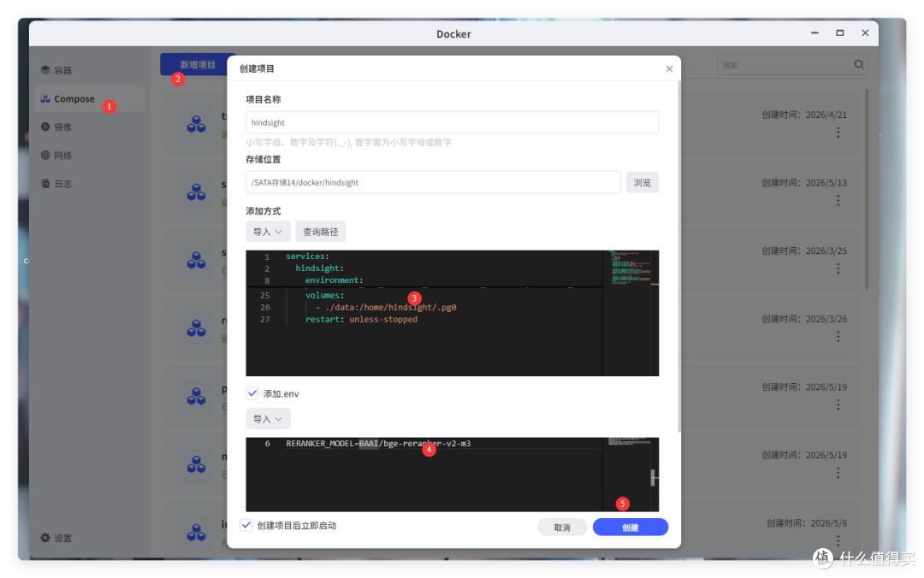The image size is (924, 578).
Task: Click the 日志 document icon
Action: pyautogui.click(x=45, y=183)
